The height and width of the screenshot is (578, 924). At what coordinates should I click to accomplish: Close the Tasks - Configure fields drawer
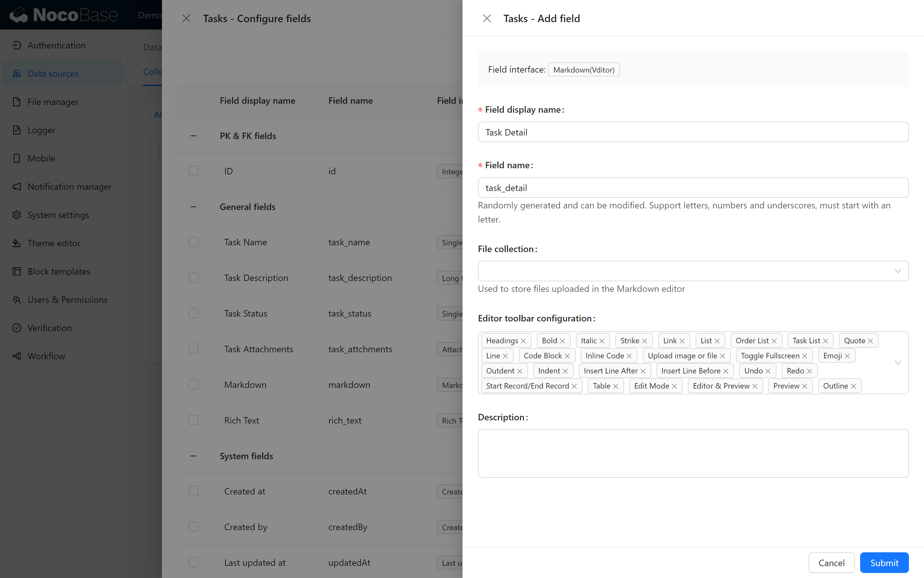tap(186, 18)
